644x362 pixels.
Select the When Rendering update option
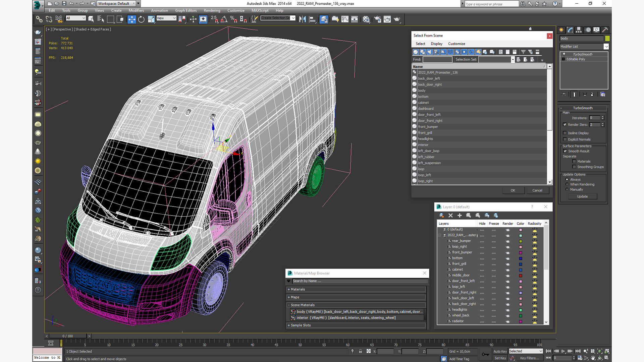567,184
